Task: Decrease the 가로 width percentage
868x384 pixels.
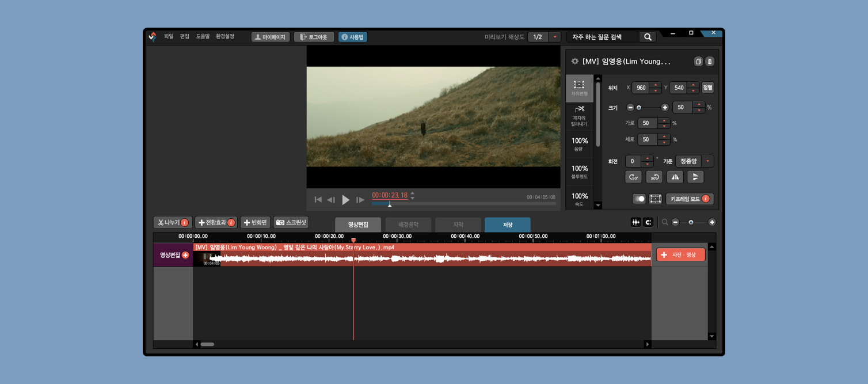Action: [x=664, y=126]
